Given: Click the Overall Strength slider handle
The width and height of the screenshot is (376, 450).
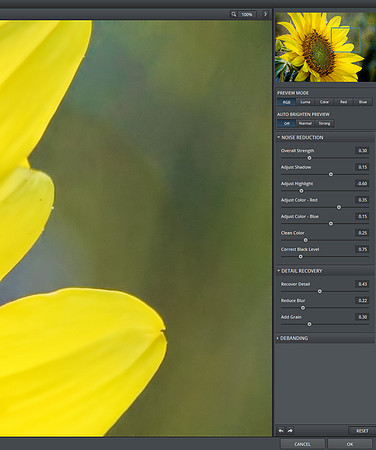Looking at the screenshot, I should click(x=309, y=158).
